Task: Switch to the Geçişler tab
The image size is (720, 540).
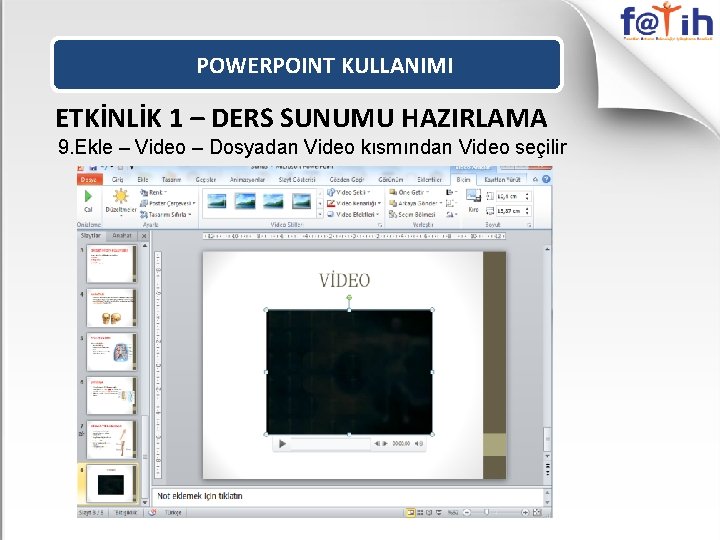Action: 206,180
